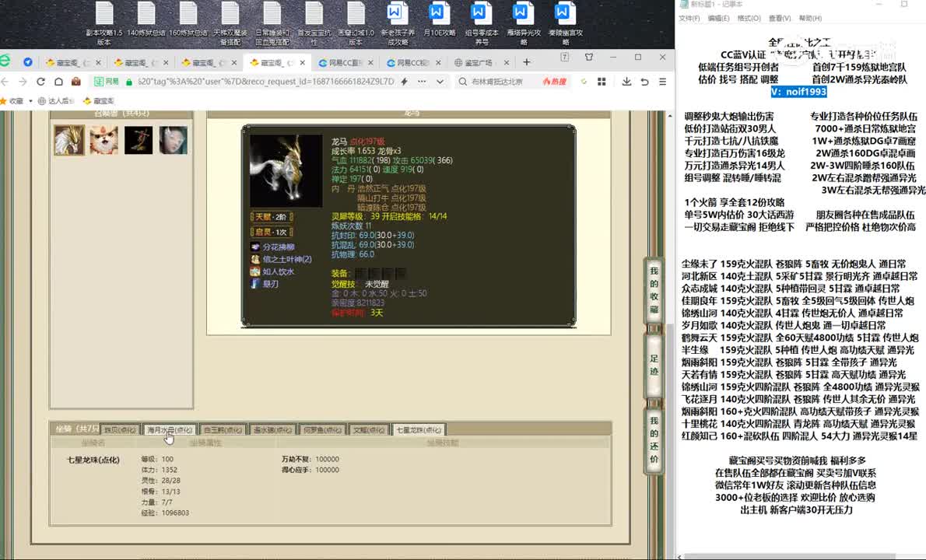Open a new browser tab
This screenshot has height=560, width=926.
[x=526, y=62]
